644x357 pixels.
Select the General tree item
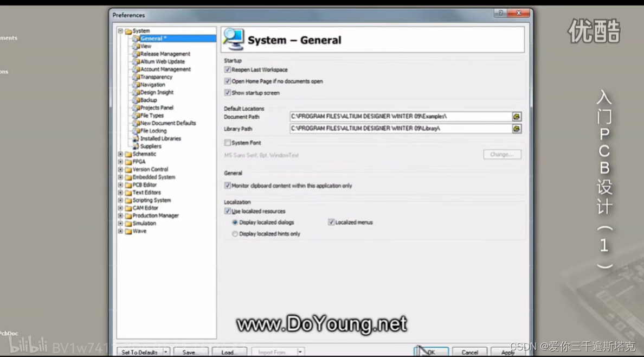153,39
